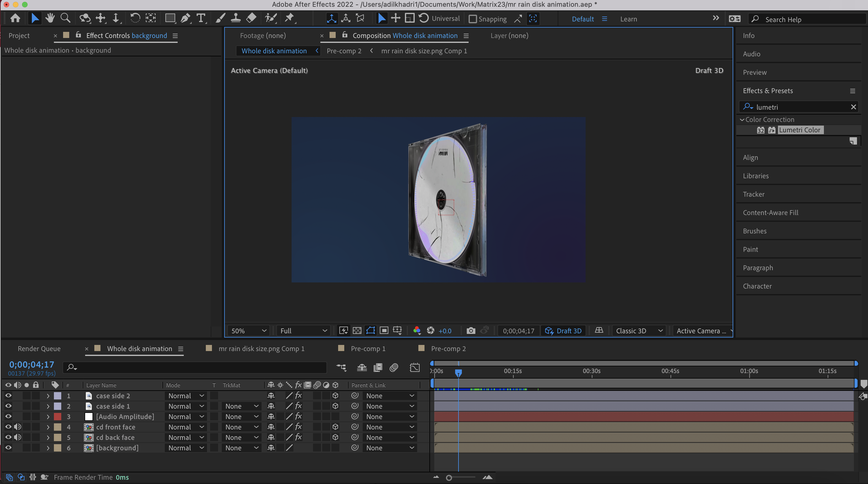Pick the Rotation tool
This screenshot has height=484, width=868.
click(135, 18)
